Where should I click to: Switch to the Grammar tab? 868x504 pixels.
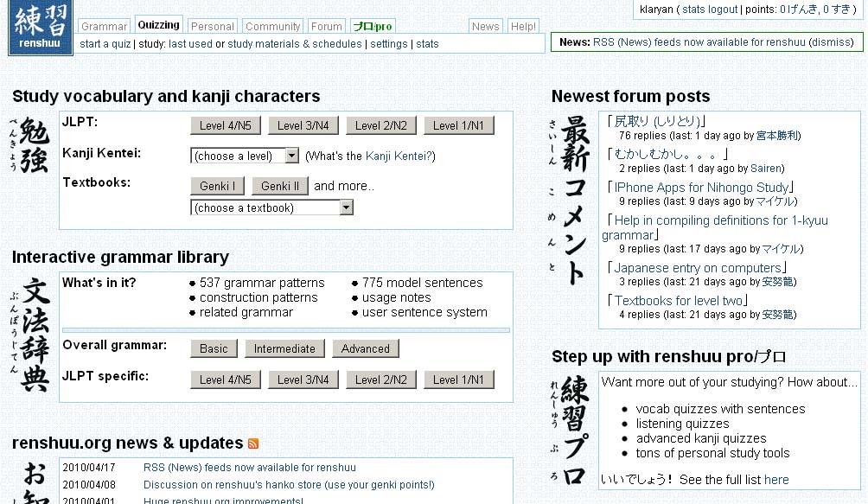click(x=104, y=26)
